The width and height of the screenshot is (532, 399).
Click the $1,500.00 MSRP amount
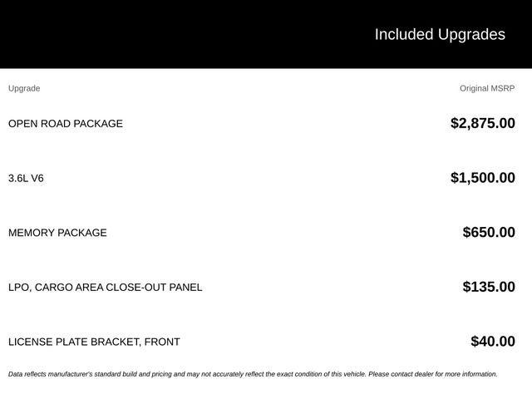click(483, 178)
